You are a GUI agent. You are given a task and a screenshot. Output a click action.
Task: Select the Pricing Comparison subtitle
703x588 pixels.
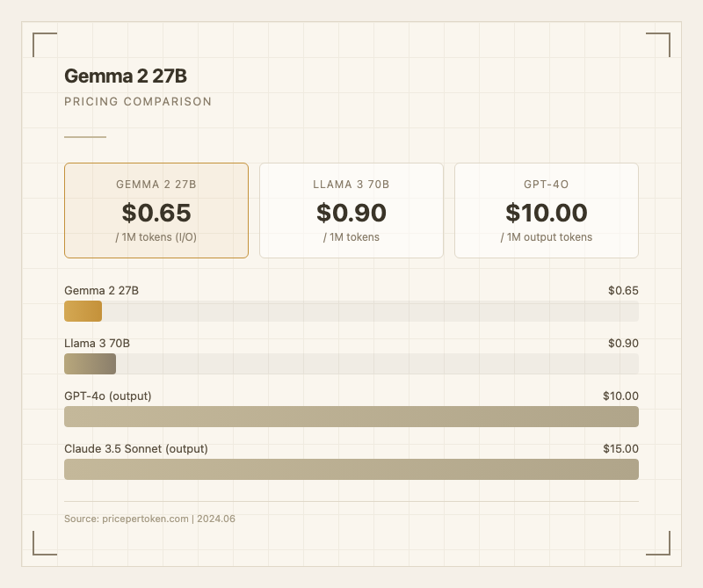[138, 102]
